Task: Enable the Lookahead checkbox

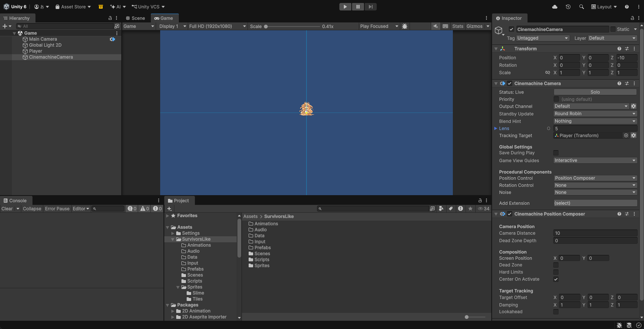Action: pos(556,312)
